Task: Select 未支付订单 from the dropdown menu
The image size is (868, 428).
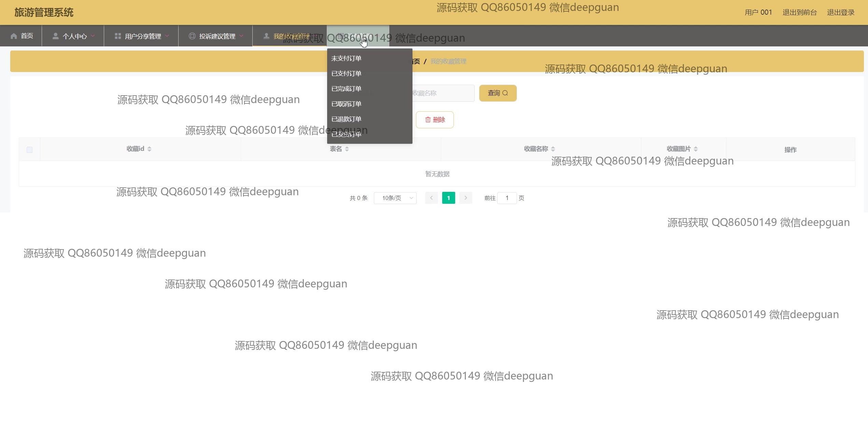Action: coord(346,58)
